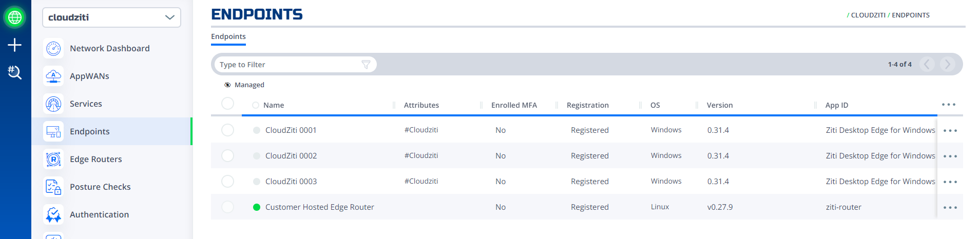Click the AppWANs cloud icon
The width and height of the screenshot is (980, 239).
pyautogui.click(x=53, y=76)
